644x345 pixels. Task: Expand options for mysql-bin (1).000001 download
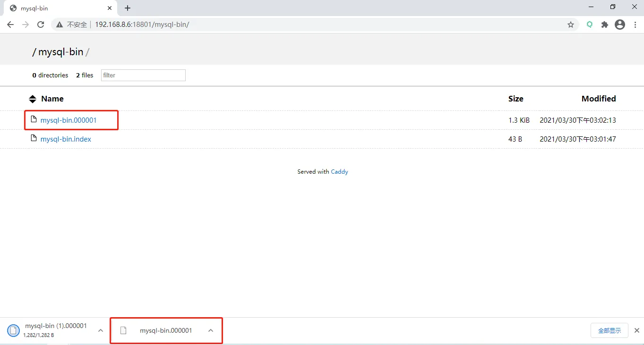[x=101, y=330]
